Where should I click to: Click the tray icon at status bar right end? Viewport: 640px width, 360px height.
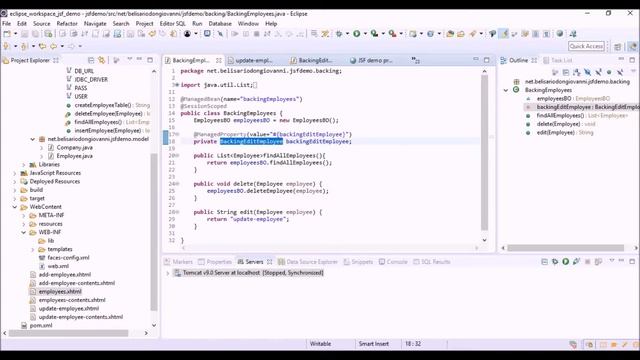click(636, 344)
